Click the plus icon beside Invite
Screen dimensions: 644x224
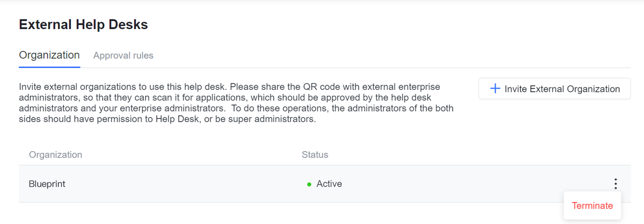[x=495, y=89]
